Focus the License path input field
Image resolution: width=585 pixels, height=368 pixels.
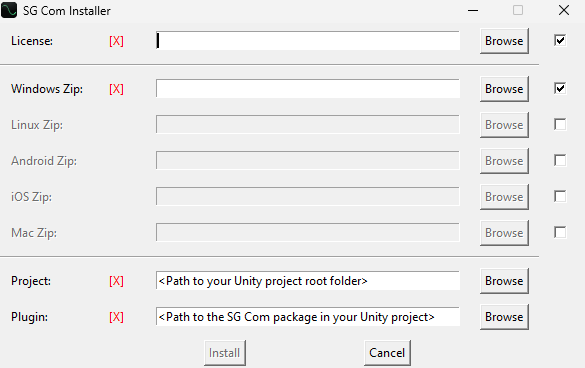coord(308,40)
